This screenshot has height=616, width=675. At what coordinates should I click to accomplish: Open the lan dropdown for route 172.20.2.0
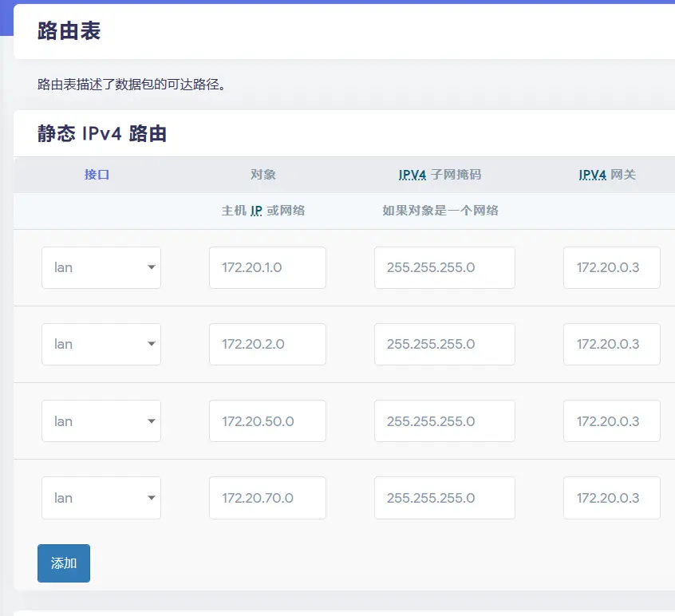101,344
